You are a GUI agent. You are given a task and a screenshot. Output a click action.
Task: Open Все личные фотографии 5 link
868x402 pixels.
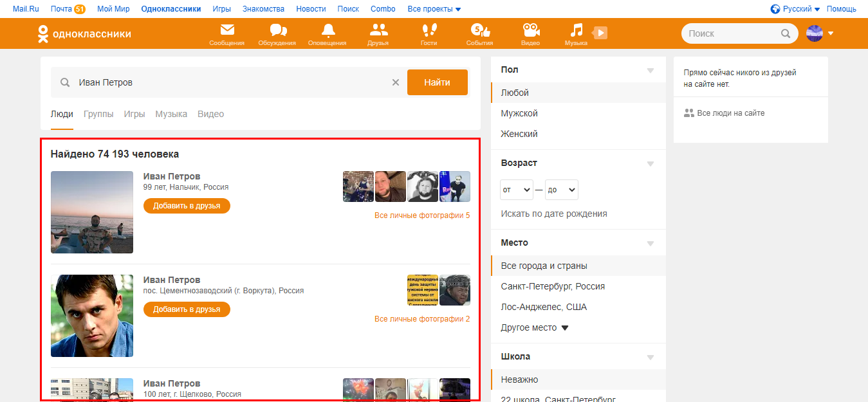click(x=422, y=215)
